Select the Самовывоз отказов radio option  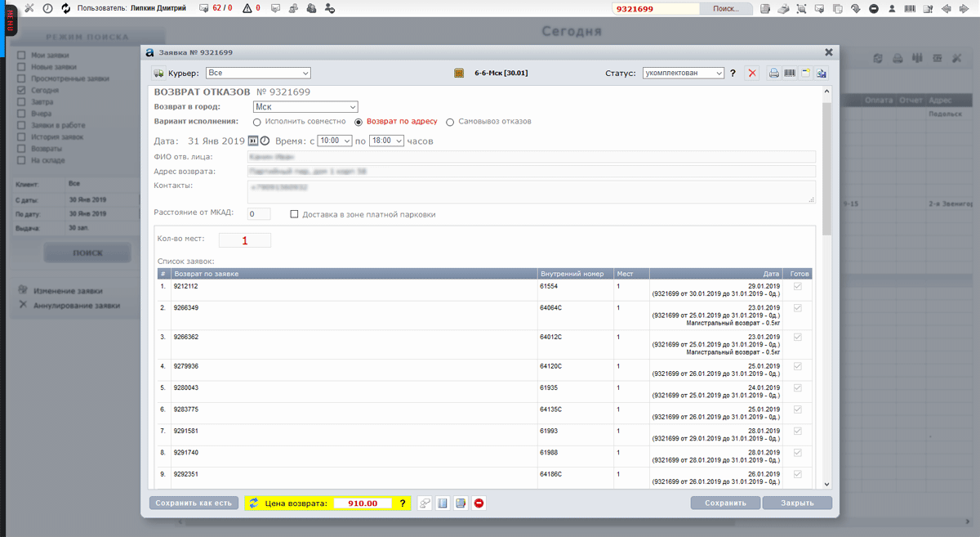point(450,122)
